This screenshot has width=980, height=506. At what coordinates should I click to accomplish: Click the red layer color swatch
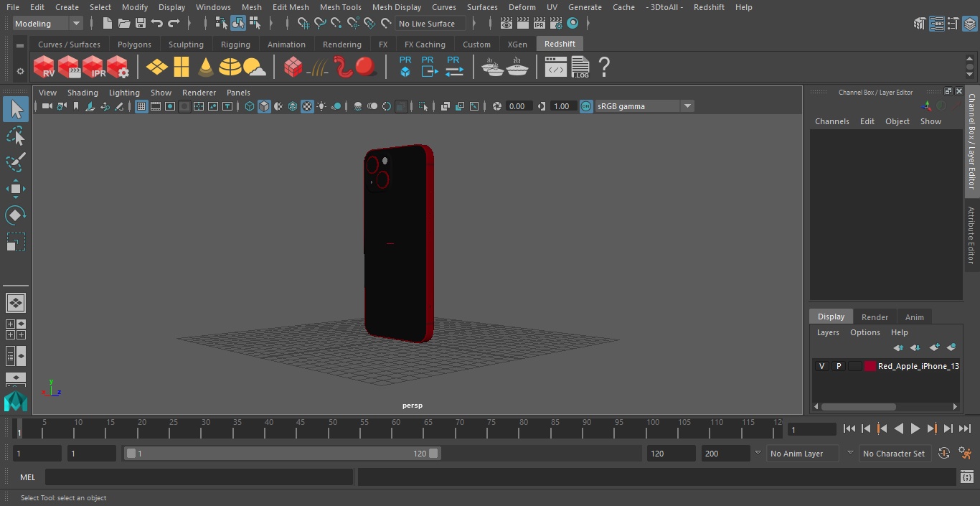click(870, 366)
